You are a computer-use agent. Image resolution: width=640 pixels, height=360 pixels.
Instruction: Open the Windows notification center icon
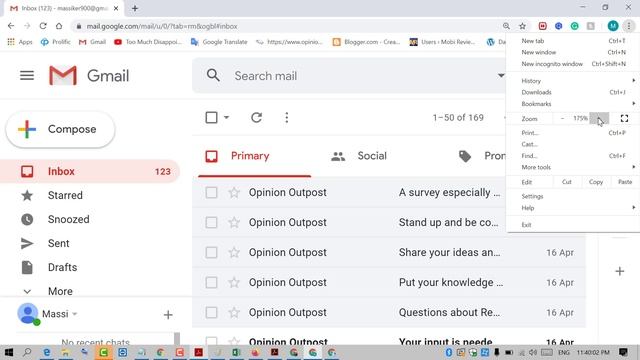tap(623, 352)
